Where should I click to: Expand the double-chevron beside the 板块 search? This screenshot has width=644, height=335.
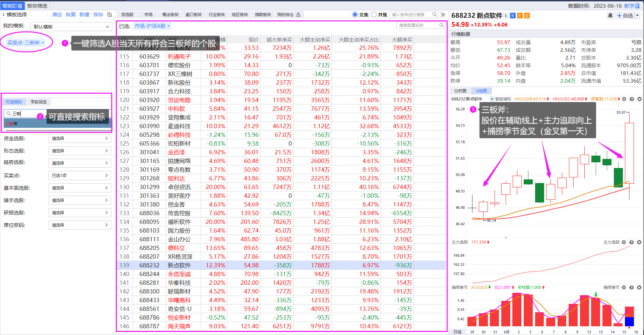(x=443, y=15)
